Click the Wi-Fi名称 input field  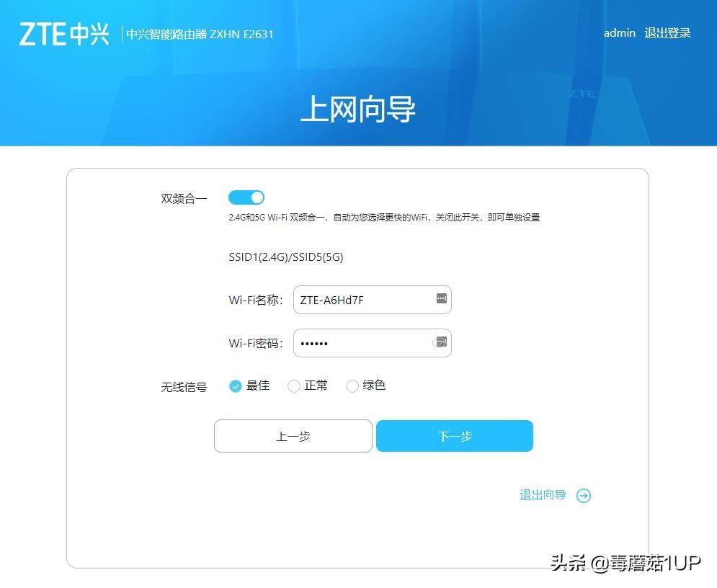tap(373, 300)
